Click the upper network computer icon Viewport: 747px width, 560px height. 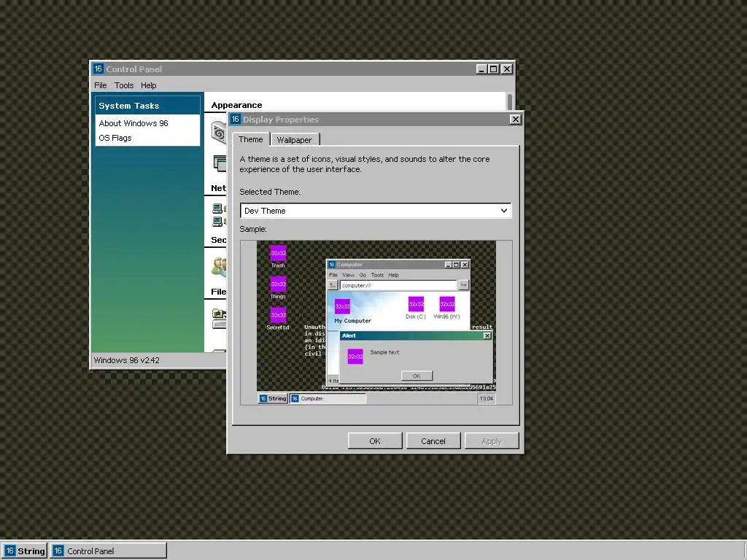pos(219,208)
